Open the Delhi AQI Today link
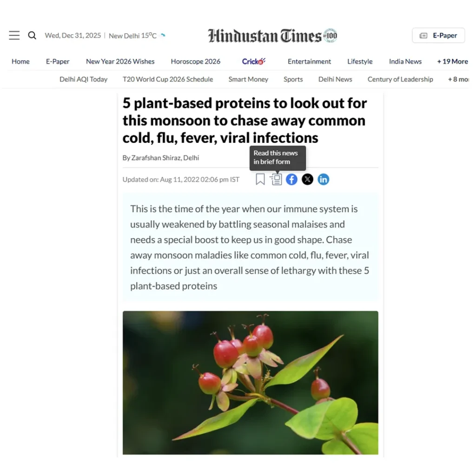This screenshot has width=476, height=476. click(x=84, y=79)
